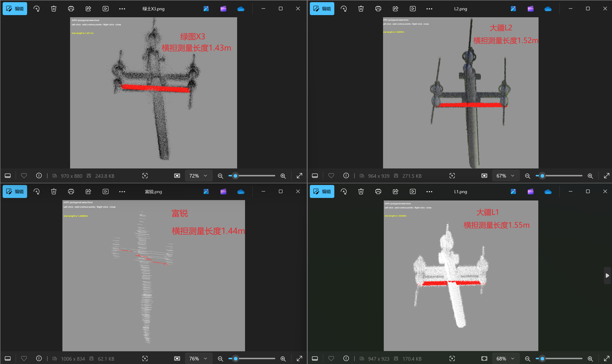This screenshot has height=364, width=612.
Task: Show file info for L1.png
Action: tap(346, 358)
